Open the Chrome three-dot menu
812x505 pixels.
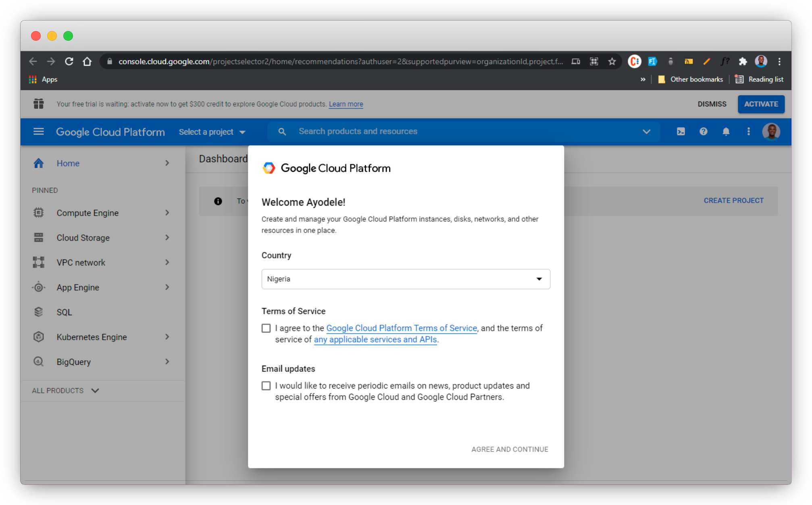(x=779, y=62)
